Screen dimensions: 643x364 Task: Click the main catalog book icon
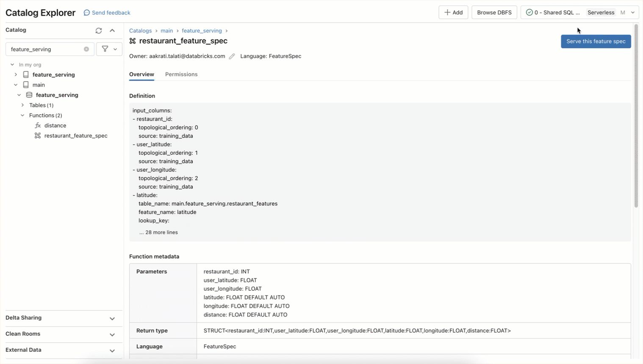click(26, 85)
